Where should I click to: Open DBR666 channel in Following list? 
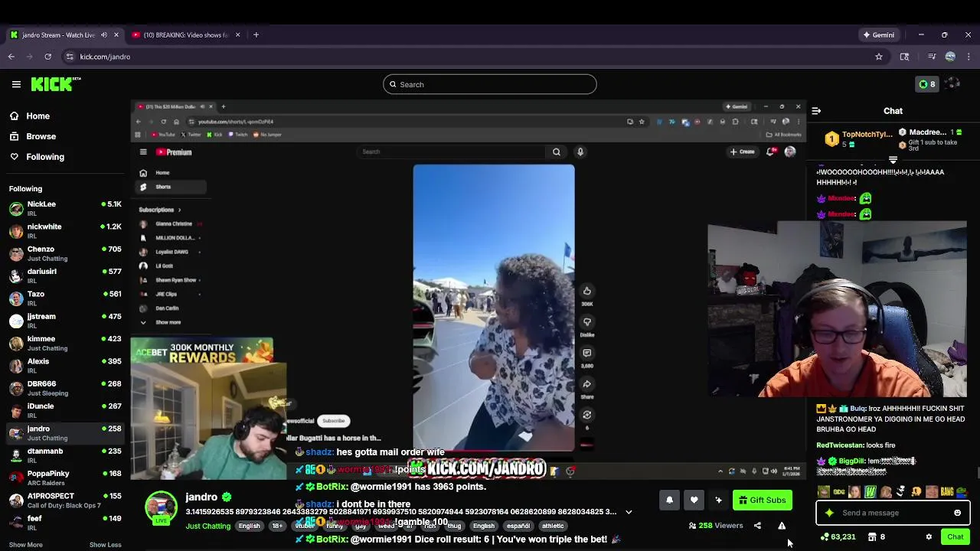click(65, 388)
